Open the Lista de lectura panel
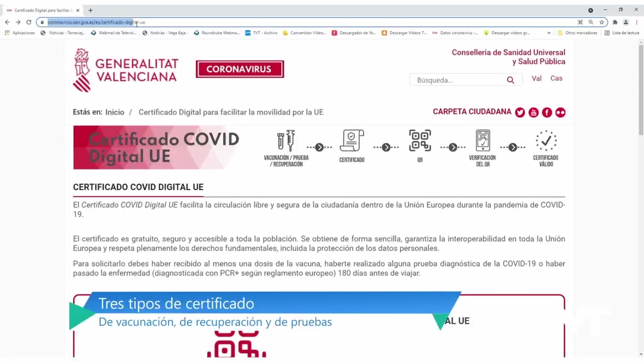The width and height of the screenshot is (644, 362). coord(622,33)
